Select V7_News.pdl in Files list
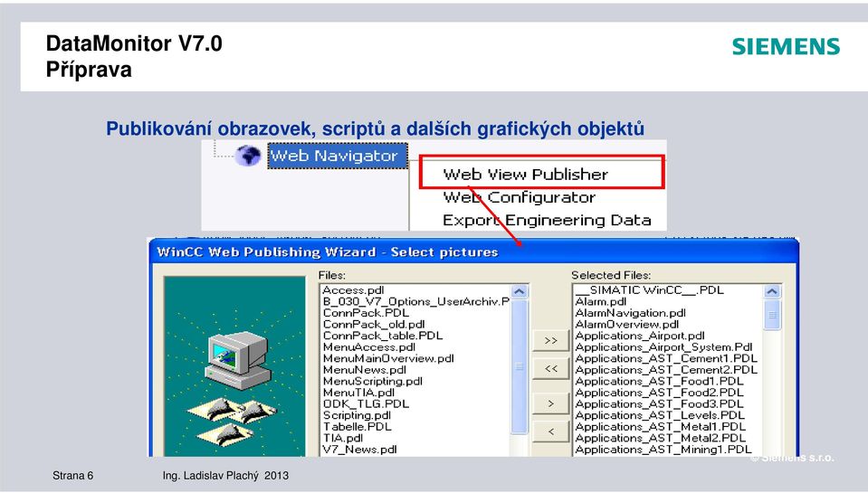Screen dimensions: 868x493 coord(360,450)
